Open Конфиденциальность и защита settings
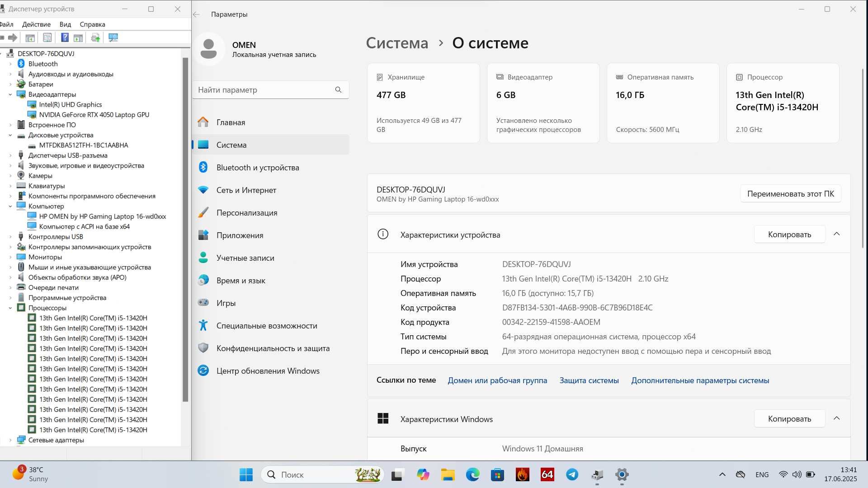 click(x=270, y=348)
